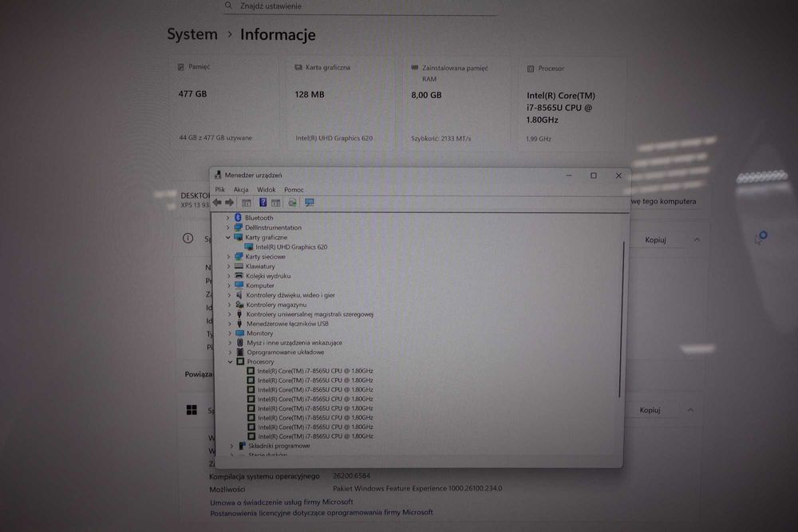Open the Pomoc menu
Image resolution: width=798 pixels, height=532 pixels.
click(x=294, y=189)
